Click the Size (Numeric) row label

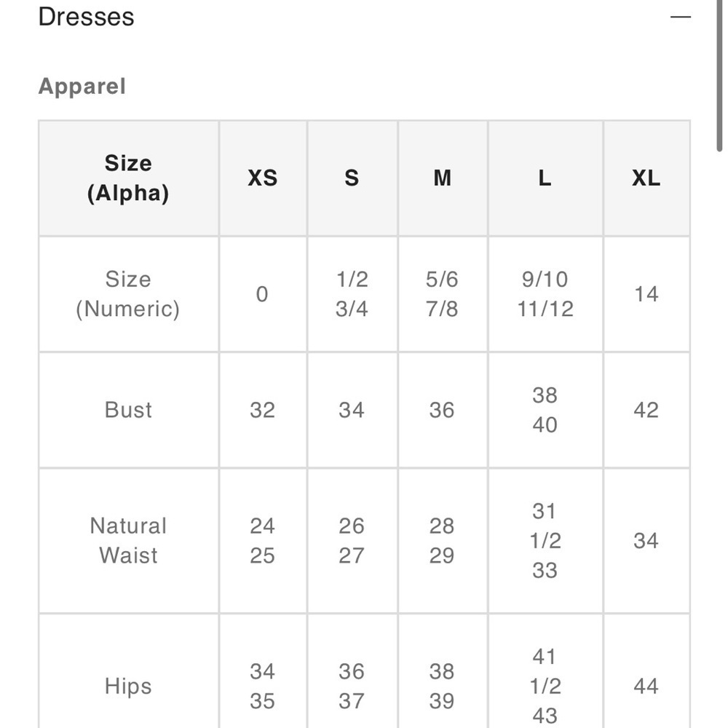click(128, 293)
